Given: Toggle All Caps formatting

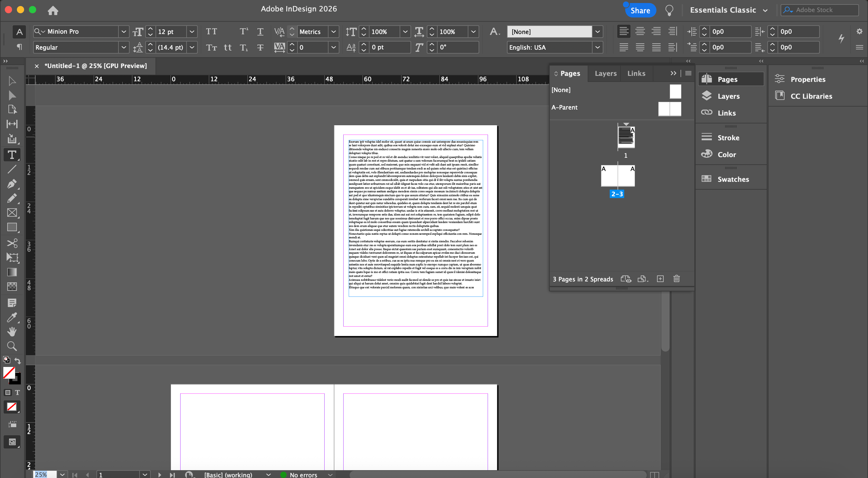Looking at the screenshot, I should tap(211, 32).
